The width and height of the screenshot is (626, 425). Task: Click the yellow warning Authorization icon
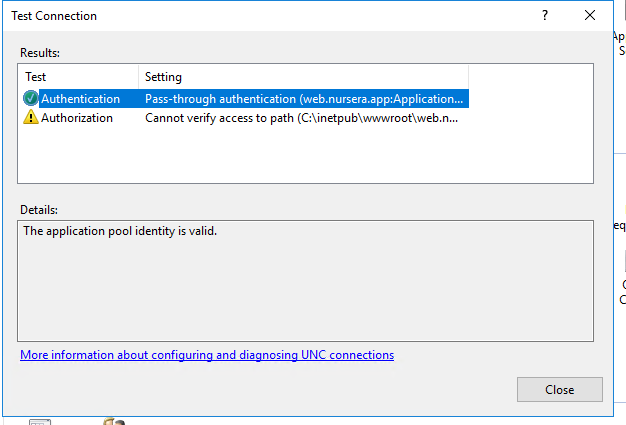click(x=31, y=118)
